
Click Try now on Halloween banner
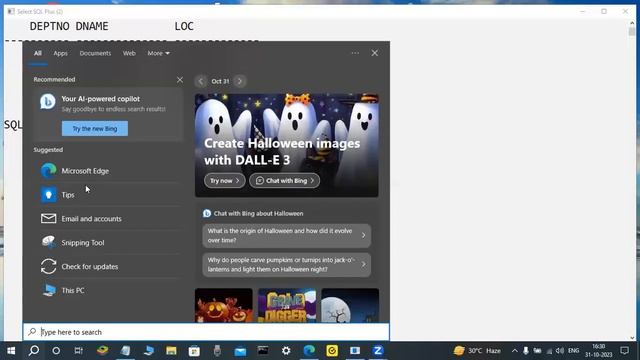tap(224, 180)
